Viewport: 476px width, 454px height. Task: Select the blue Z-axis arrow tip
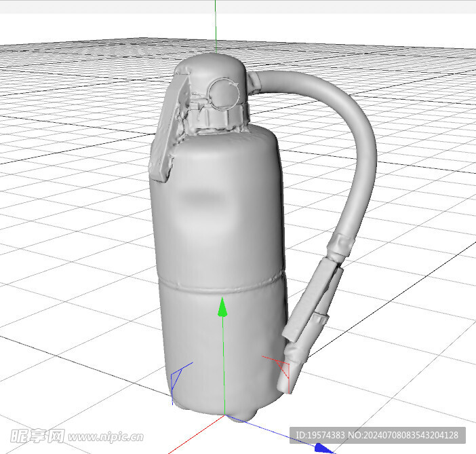pyautogui.click(x=323, y=449)
